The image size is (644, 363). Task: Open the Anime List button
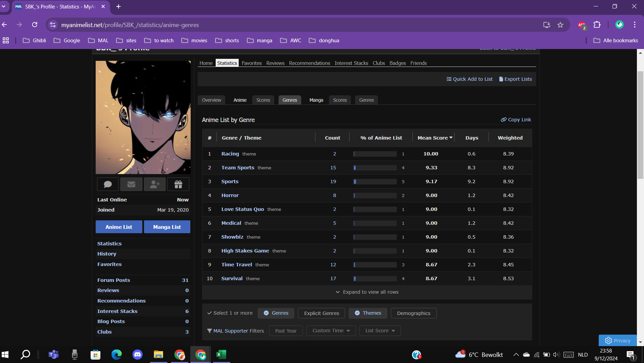tap(119, 227)
